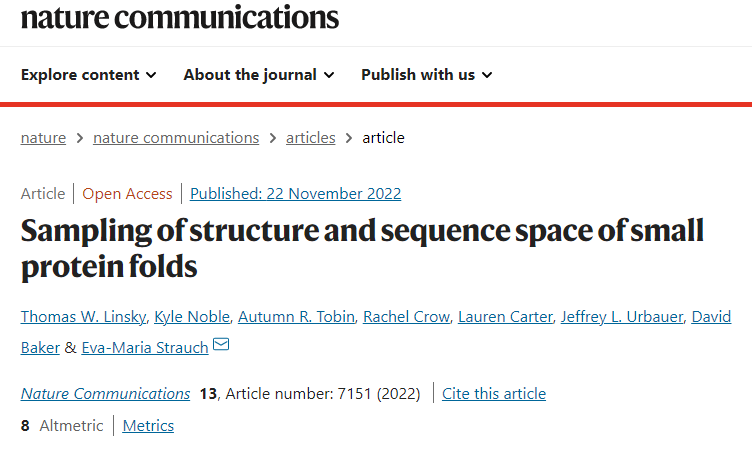
Task: Click the nature communications logo
Action: click(x=180, y=17)
